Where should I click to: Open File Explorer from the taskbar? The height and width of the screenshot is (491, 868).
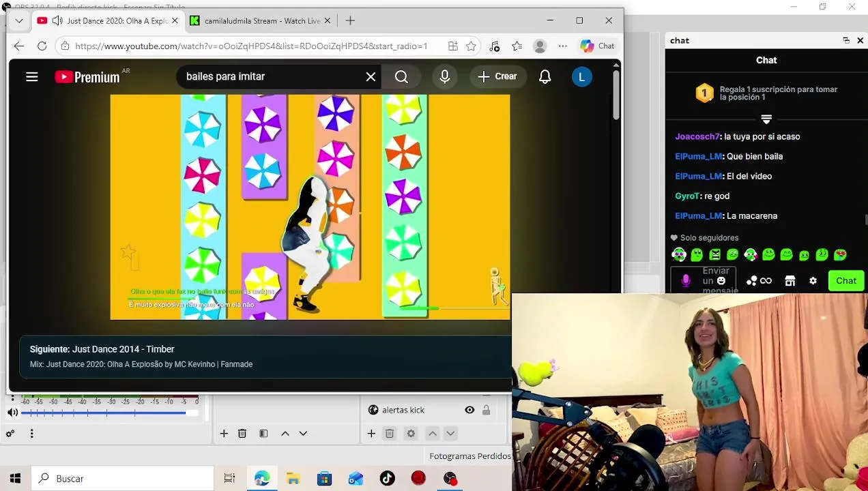[293, 478]
